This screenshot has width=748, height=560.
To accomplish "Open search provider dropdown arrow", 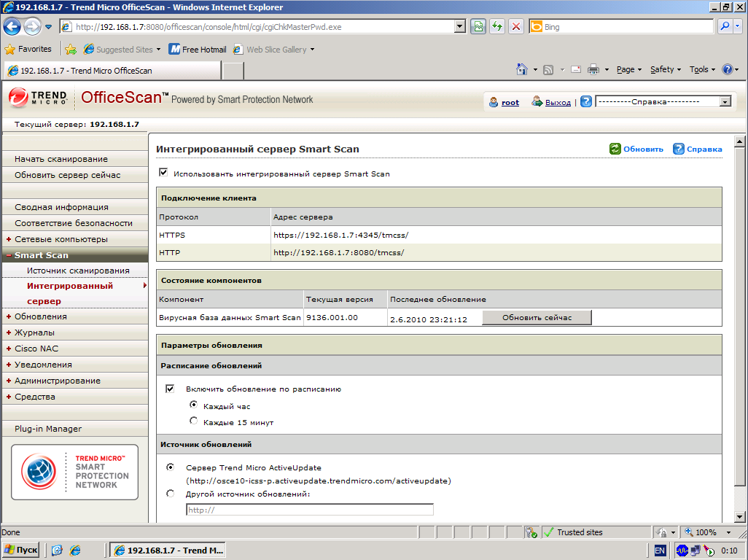I will [x=738, y=27].
